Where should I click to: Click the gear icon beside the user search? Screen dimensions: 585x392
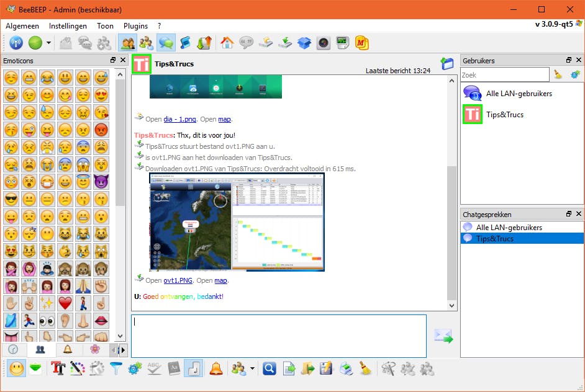[575, 74]
